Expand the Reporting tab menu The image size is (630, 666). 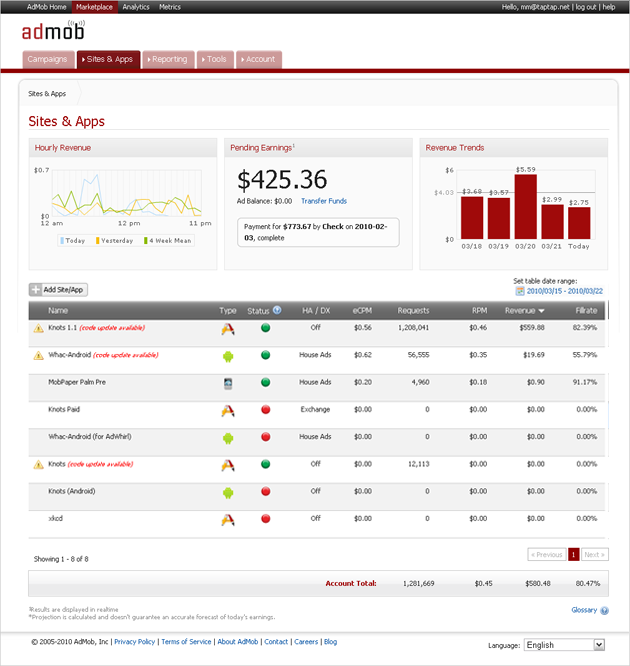click(167, 59)
